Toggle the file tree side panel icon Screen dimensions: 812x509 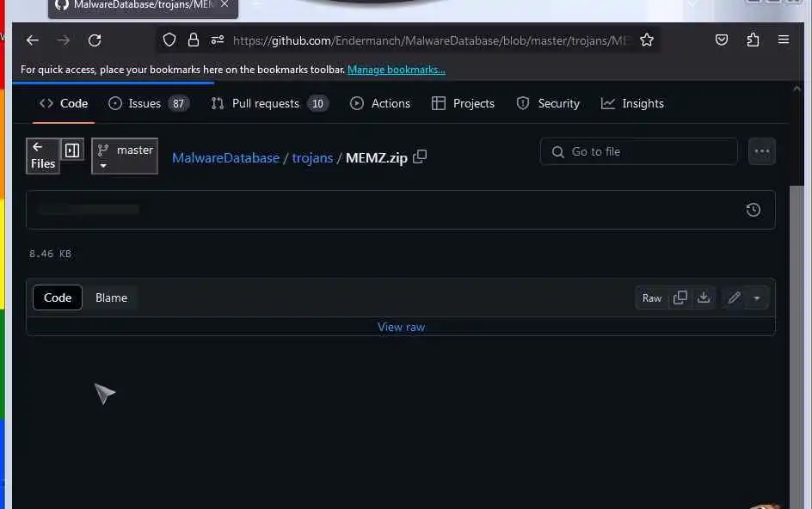pos(72,150)
